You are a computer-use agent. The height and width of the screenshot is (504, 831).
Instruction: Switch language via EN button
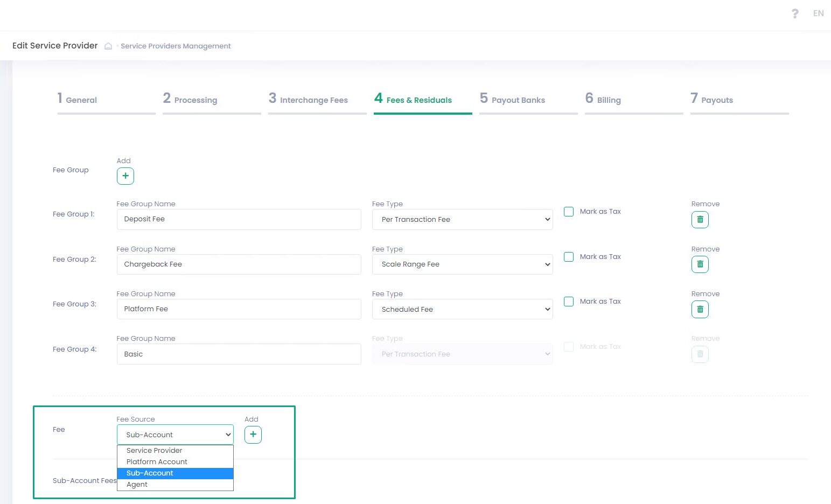pyautogui.click(x=818, y=13)
